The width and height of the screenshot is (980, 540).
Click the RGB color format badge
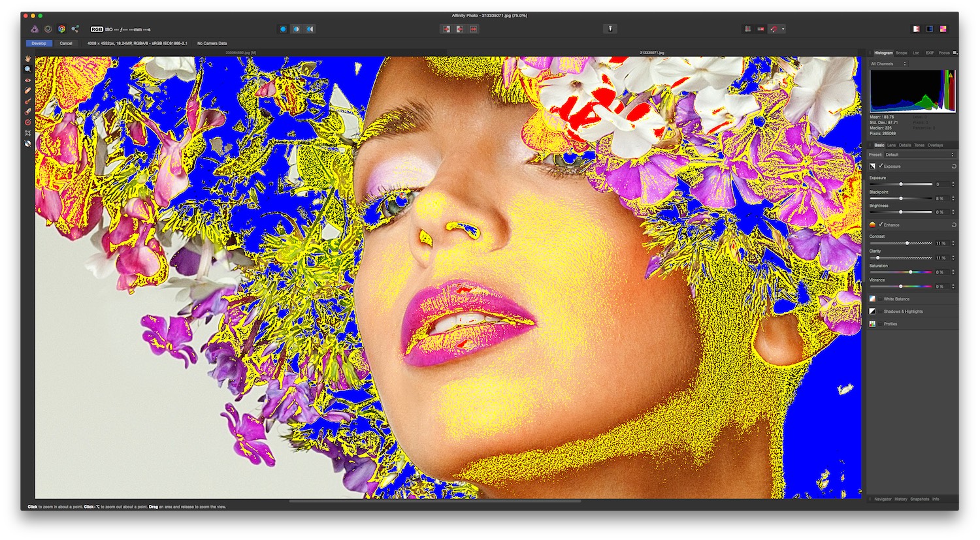[x=97, y=29]
